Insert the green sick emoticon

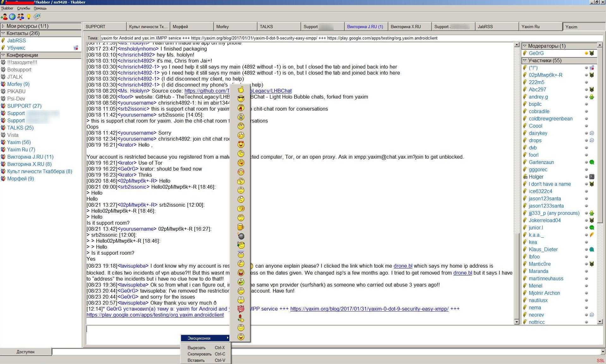(x=241, y=282)
